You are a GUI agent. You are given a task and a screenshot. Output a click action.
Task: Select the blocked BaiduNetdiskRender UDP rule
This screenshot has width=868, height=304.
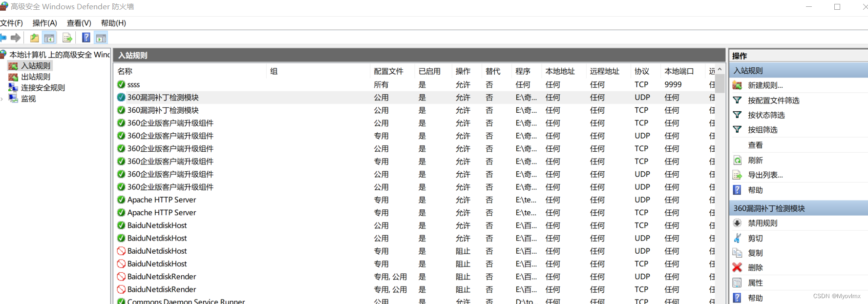415,277
